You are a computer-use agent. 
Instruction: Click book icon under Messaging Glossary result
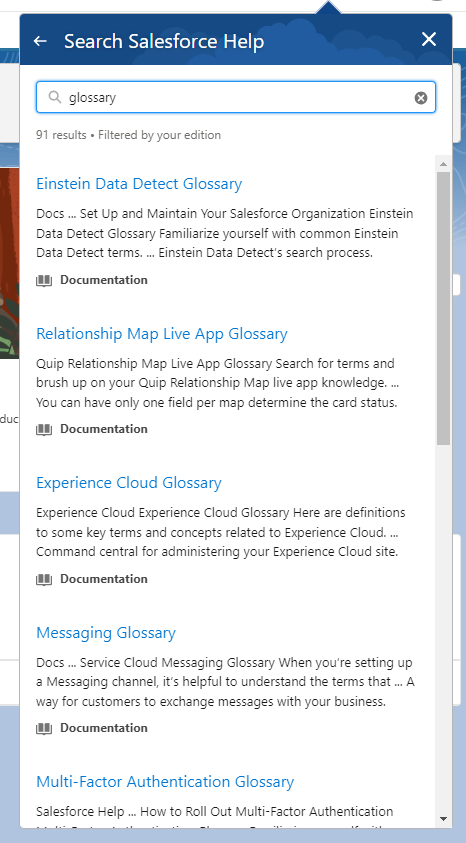[44, 728]
